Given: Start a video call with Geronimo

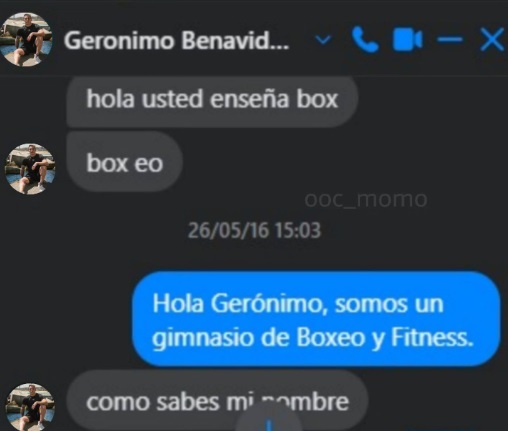Looking at the screenshot, I should click(408, 40).
